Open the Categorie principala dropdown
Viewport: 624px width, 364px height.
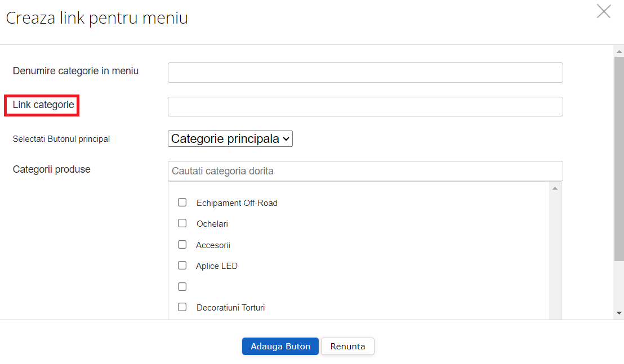[230, 138]
